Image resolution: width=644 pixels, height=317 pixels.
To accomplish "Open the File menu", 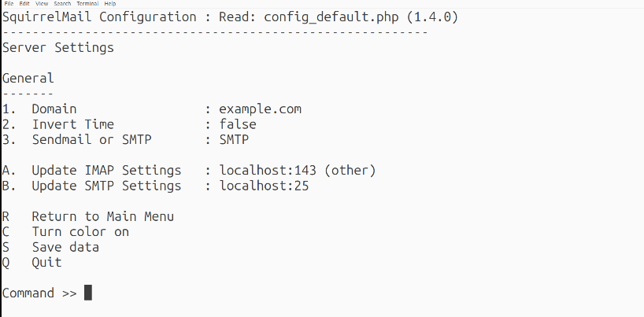I will pyautogui.click(x=9, y=3).
